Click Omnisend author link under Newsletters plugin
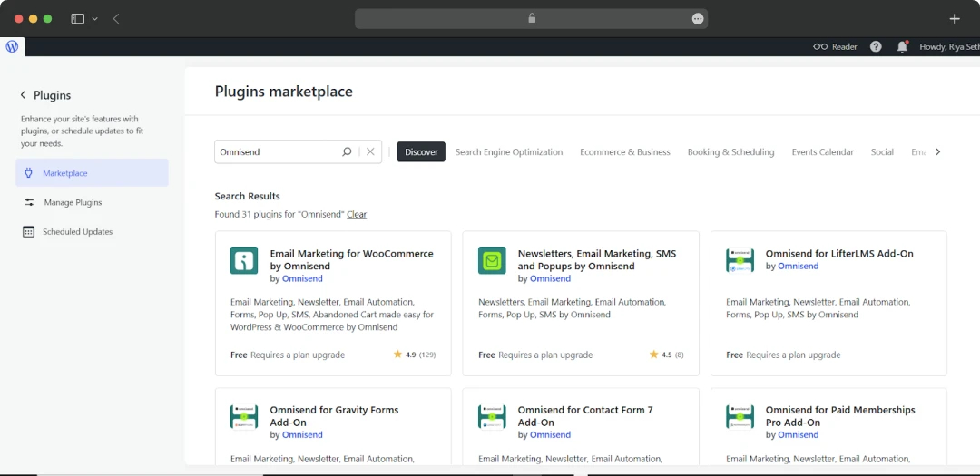 pyautogui.click(x=550, y=278)
